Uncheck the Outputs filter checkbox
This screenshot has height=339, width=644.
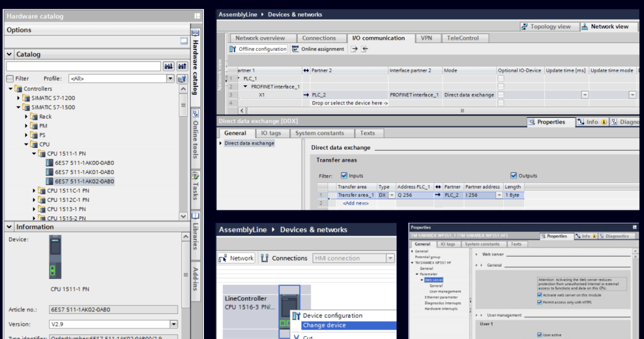tap(513, 176)
